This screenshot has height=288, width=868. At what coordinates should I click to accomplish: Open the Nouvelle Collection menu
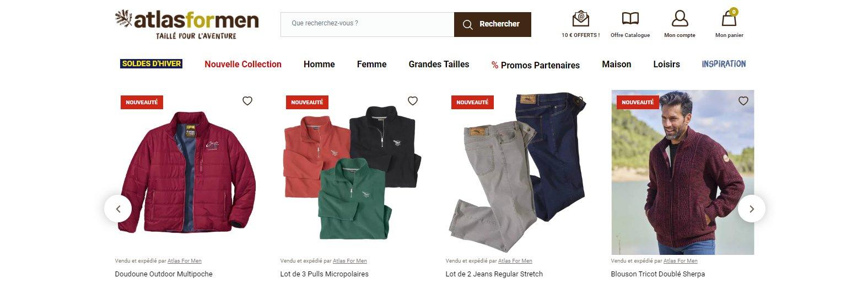[243, 64]
